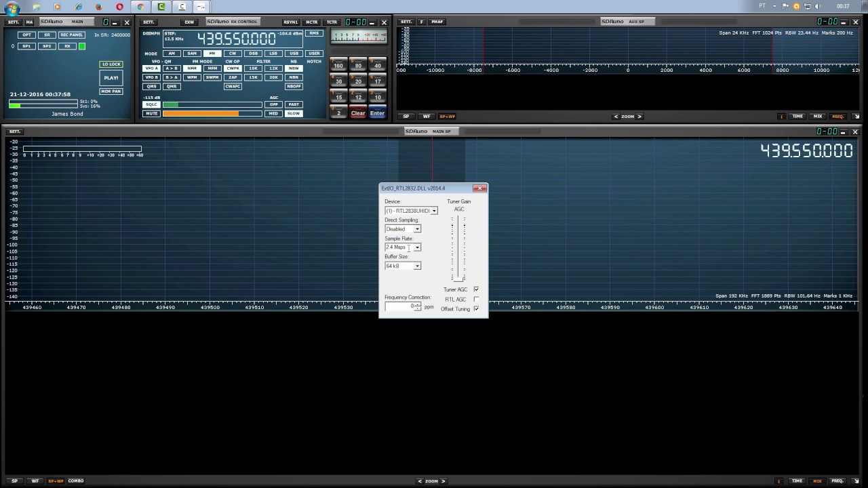
Task: Enable the RTL AGC checkbox
Action: [476, 299]
